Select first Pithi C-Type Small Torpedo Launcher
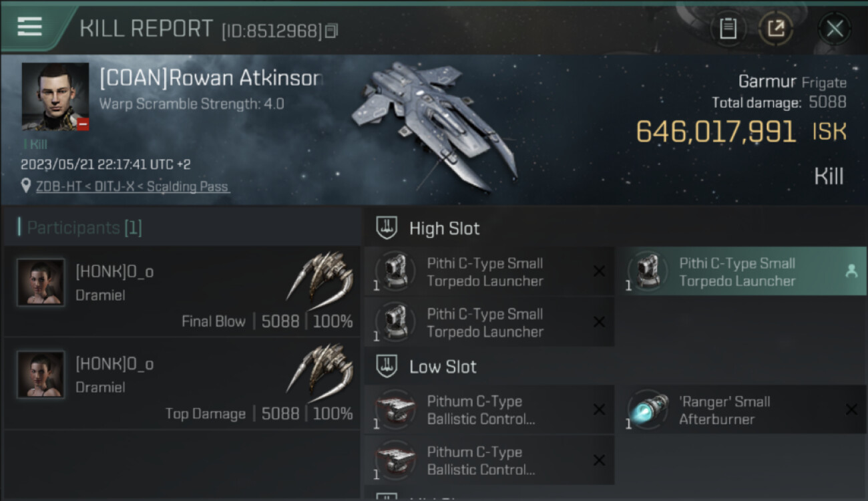868x501 pixels. tap(489, 271)
